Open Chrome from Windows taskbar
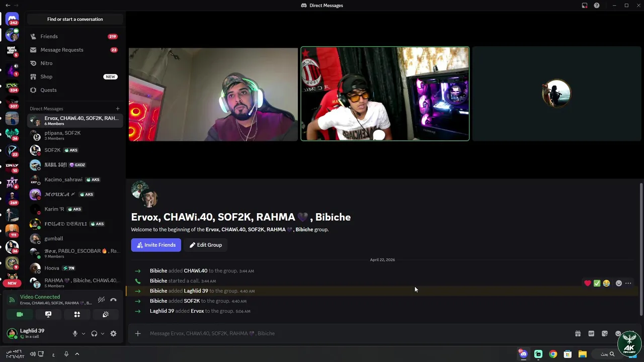Image resolution: width=644 pixels, height=362 pixels. tap(553, 354)
